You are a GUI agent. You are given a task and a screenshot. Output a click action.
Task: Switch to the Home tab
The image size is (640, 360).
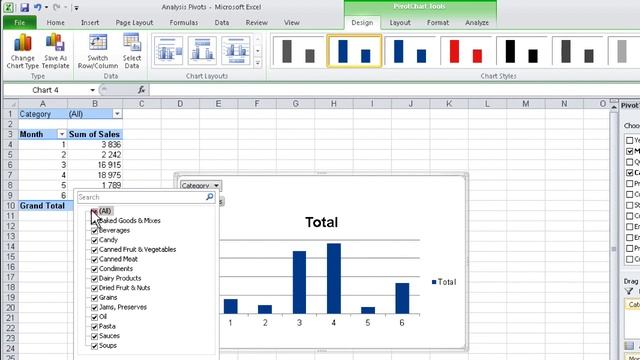point(56,23)
